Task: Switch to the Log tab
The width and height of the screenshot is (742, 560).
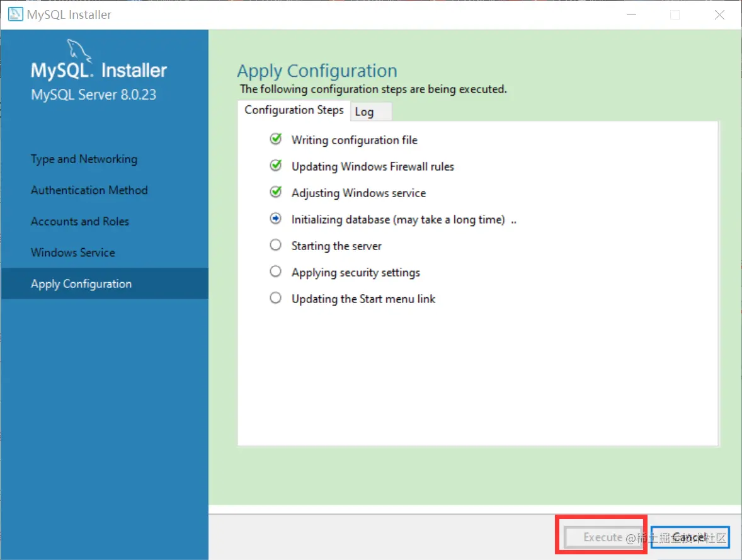Action: pyautogui.click(x=370, y=111)
